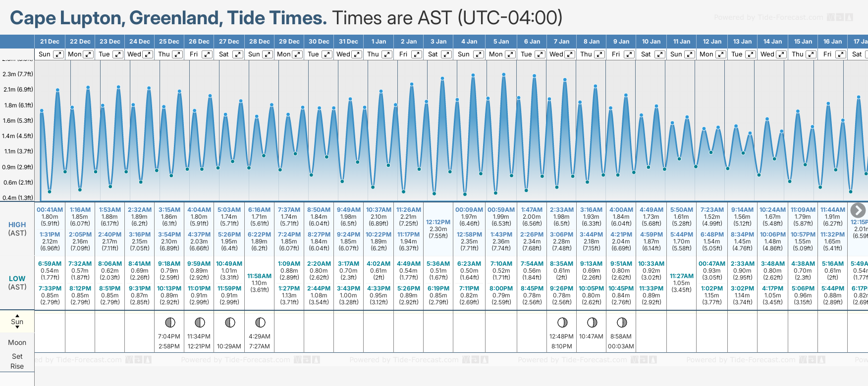Click Powered by Tide-Forecast.com at top right
The image size is (868, 386).
pos(768,17)
